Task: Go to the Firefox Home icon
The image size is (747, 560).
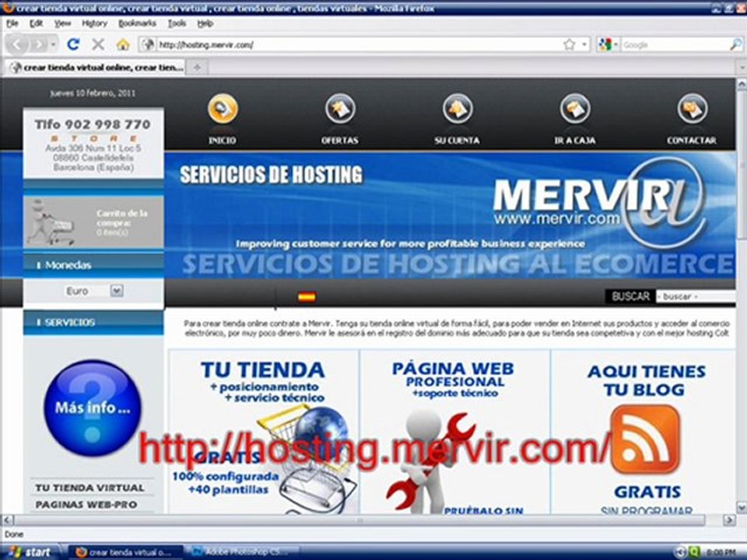Action: tap(123, 44)
